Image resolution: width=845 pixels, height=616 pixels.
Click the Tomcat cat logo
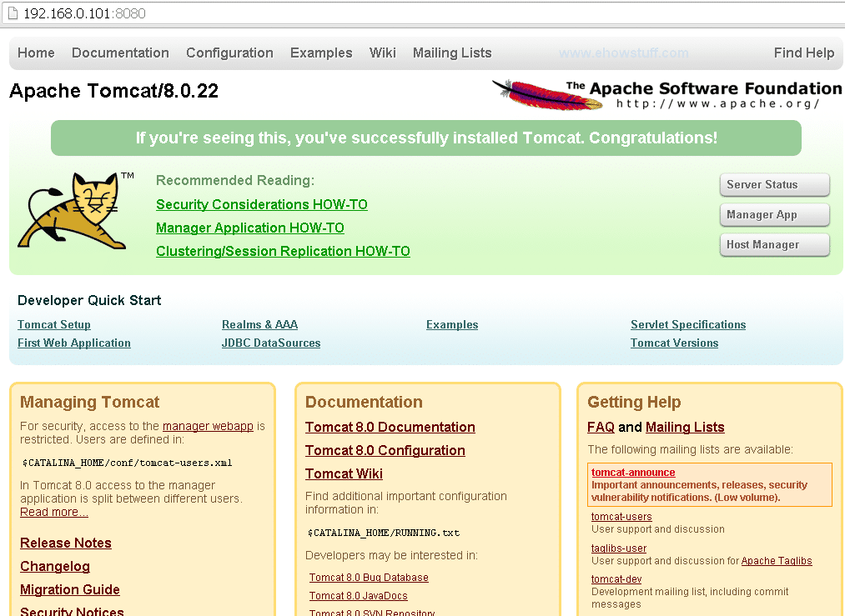click(73, 211)
